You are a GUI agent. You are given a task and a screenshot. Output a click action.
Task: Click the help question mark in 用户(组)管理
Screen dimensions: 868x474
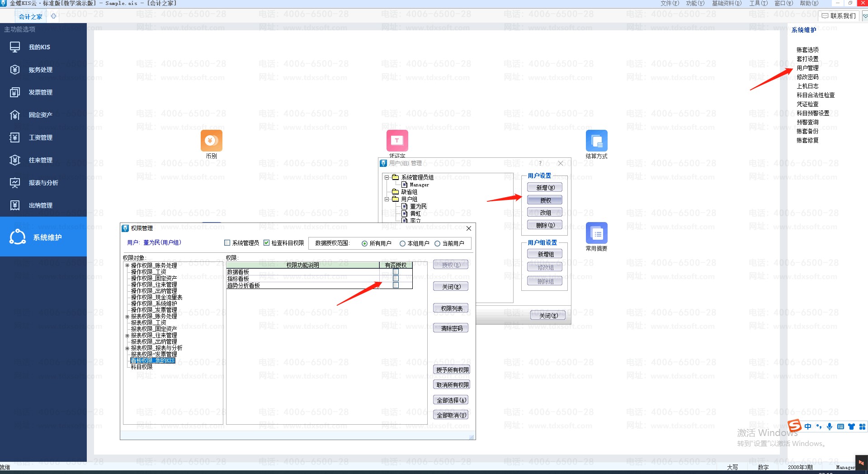coord(540,163)
